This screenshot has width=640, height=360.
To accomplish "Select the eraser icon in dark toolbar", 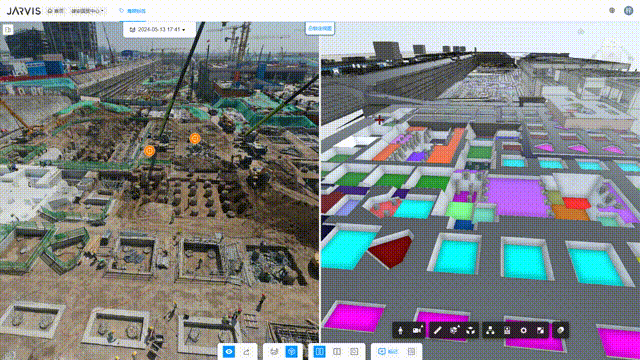I will pos(560,331).
